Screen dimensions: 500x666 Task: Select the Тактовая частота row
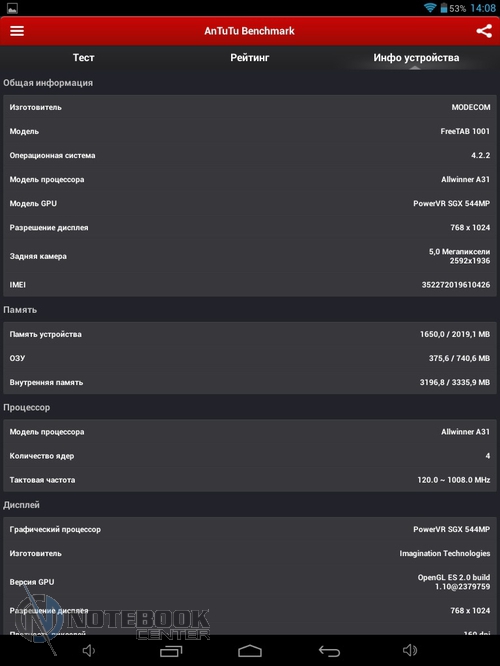click(x=250, y=480)
